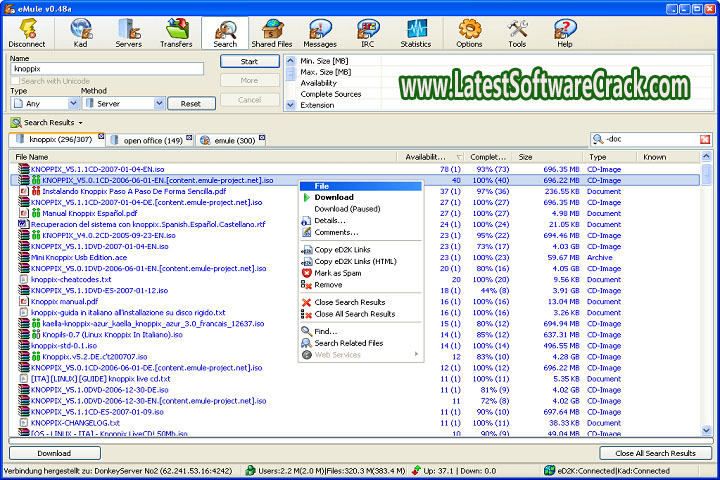This screenshot has height=480, width=720.
Task: Open the Messages window
Action: click(x=320, y=33)
